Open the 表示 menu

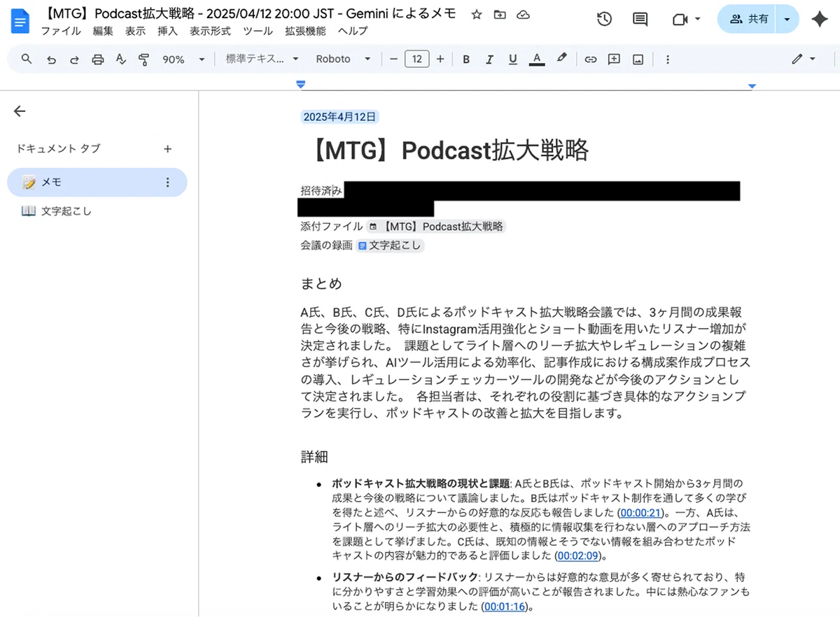pyautogui.click(x=136, y=31)
